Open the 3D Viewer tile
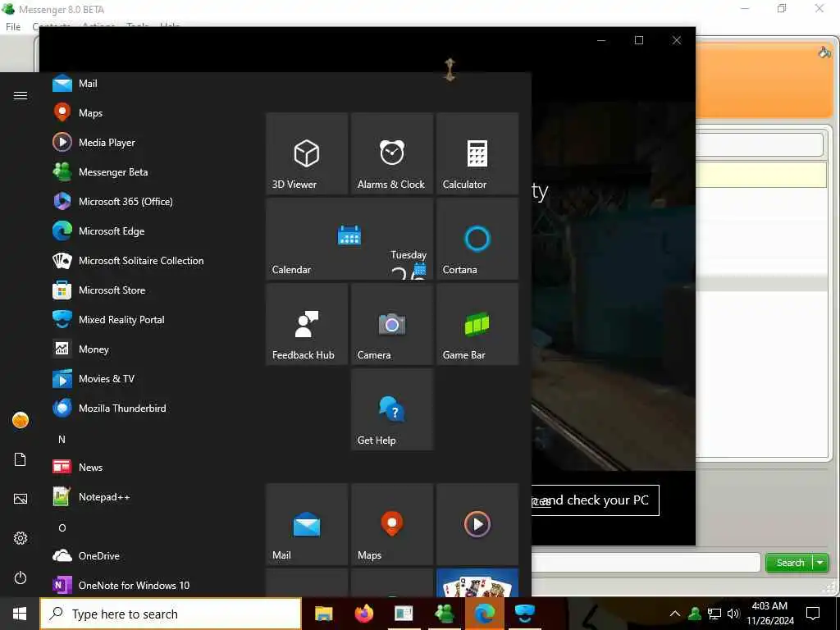This screenshot has height=630, width=840. coord(307,153)
